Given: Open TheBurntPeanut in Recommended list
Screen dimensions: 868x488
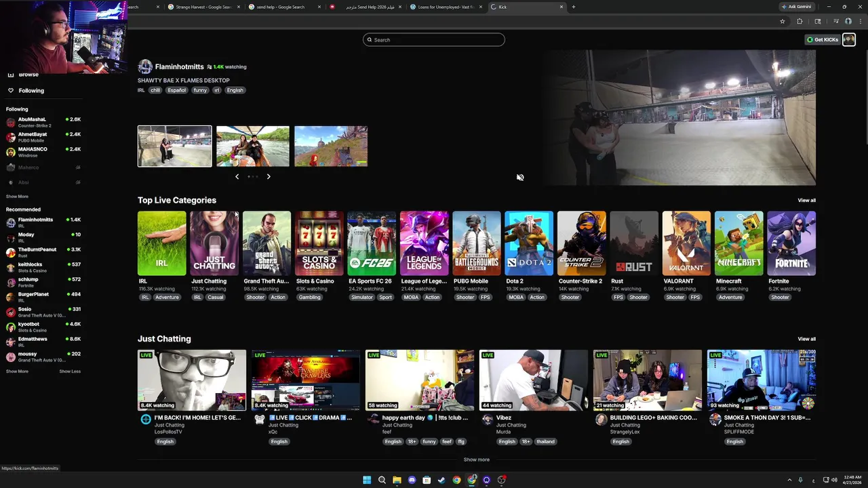Looking at the screenshot, I should click(x=43, y=252).
